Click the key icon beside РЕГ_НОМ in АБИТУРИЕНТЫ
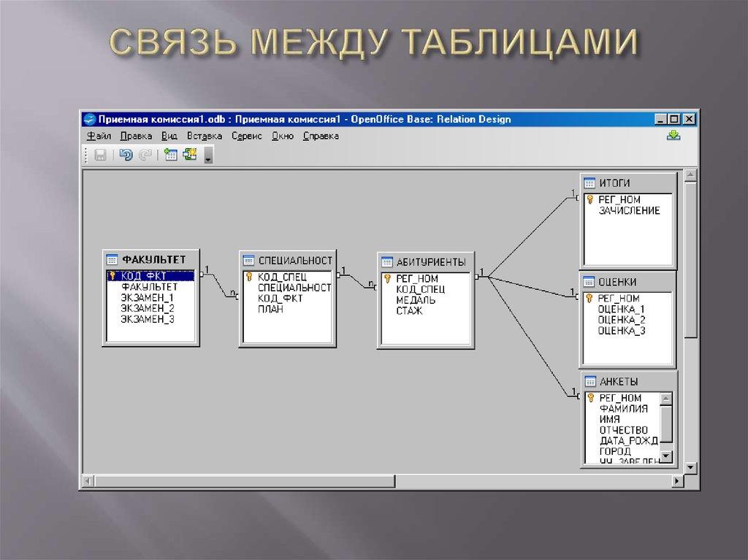 coord(386,276)
